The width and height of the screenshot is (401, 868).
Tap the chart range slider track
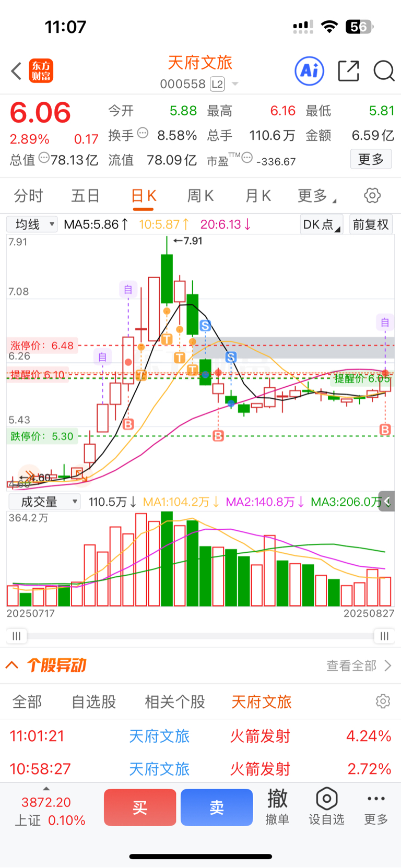pos(200,636)
